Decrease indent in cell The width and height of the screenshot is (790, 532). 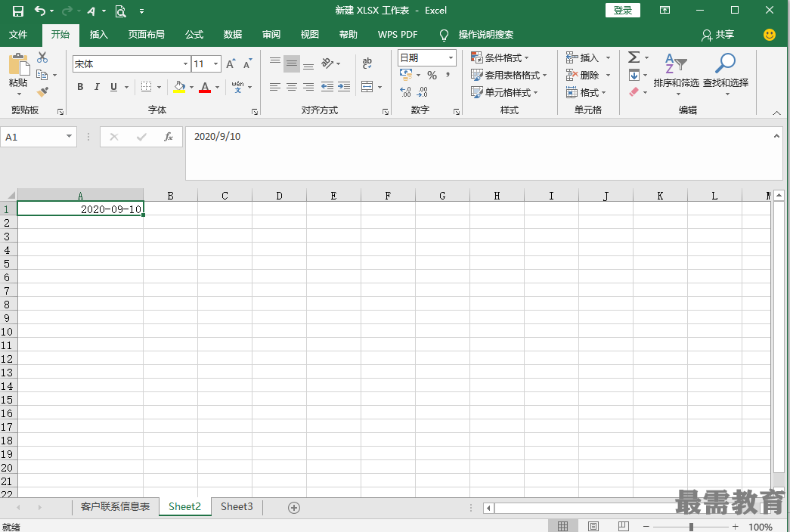327,87
